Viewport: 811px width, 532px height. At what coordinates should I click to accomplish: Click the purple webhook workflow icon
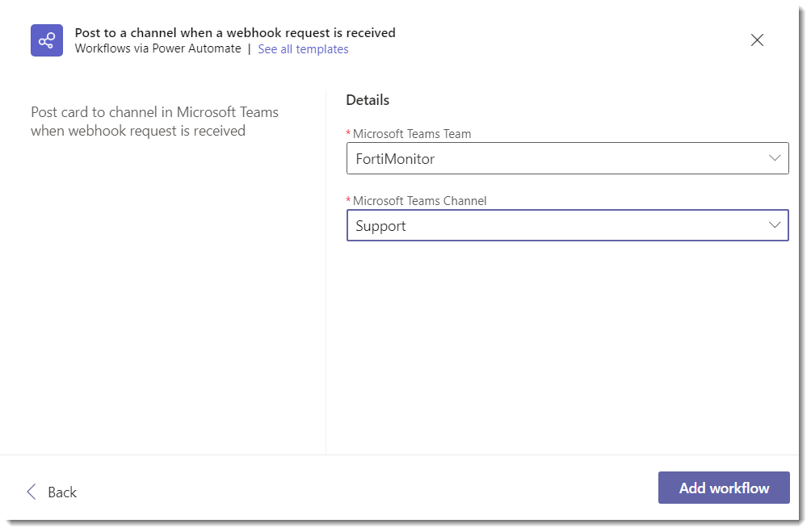tap(47, 40)
